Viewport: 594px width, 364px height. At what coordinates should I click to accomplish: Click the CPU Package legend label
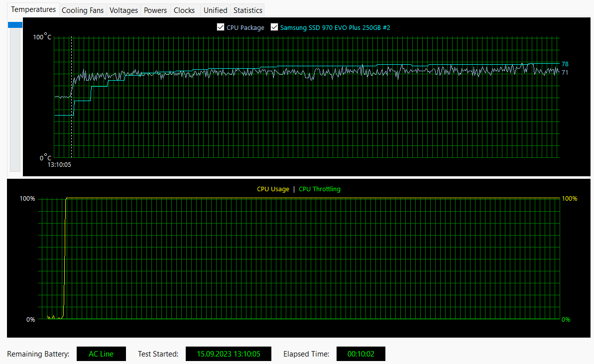[x=245, y=28]
